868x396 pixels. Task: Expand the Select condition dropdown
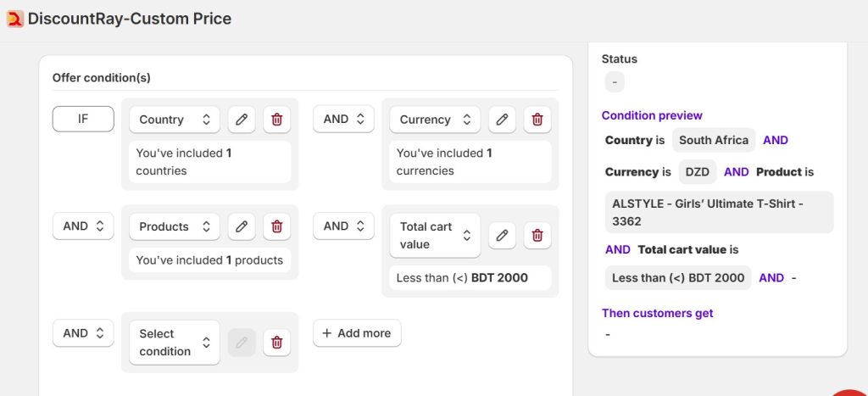pos(174,343)
